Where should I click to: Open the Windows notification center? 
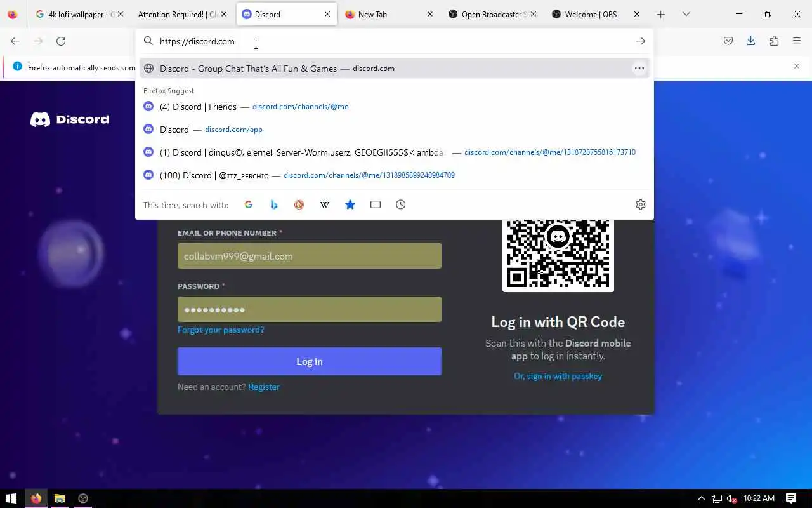pyautogui.click(x=791, y=498)
